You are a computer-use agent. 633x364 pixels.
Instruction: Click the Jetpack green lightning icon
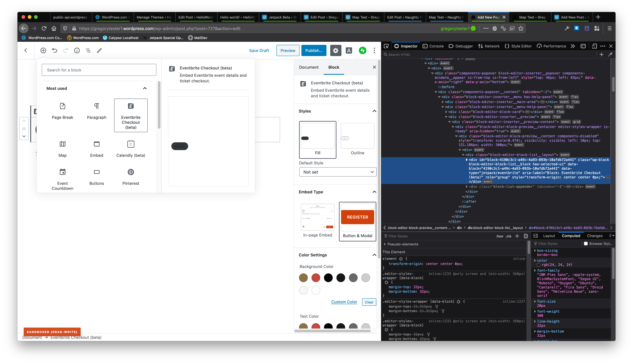click(362, 50)
